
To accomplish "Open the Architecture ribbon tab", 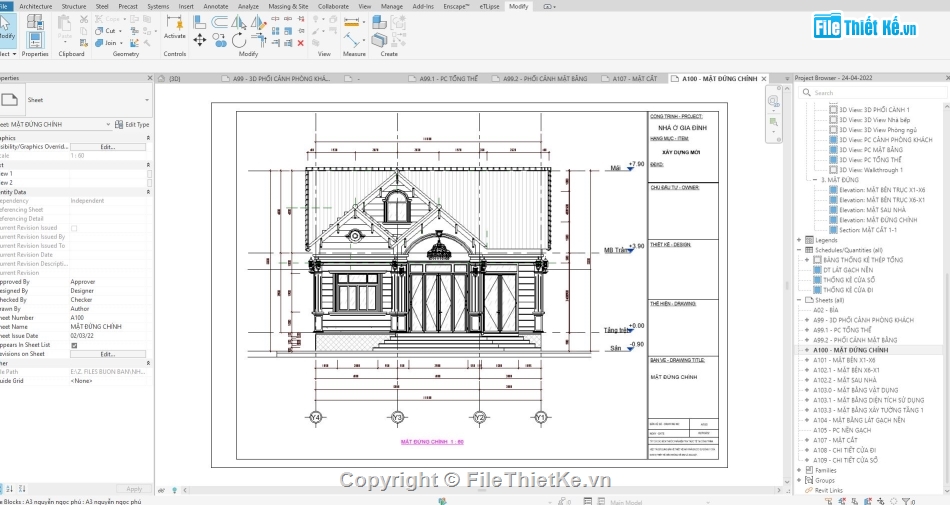I will click(36, 6).
